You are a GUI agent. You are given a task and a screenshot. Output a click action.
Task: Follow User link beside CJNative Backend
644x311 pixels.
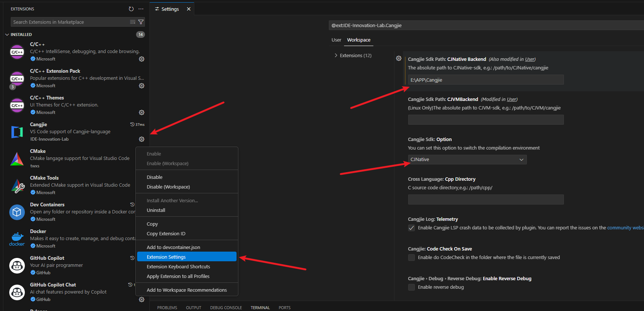(530, 59)
